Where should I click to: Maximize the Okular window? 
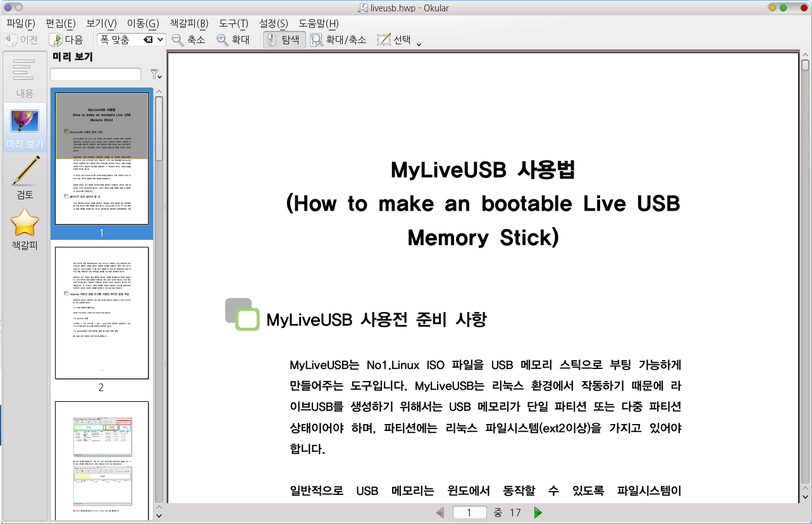point(784,8)
